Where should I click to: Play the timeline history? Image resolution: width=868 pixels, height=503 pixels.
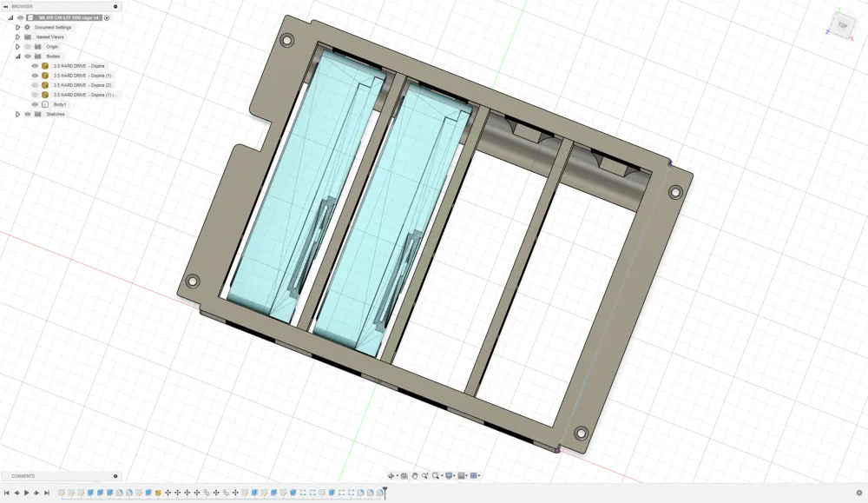point(27,493)
